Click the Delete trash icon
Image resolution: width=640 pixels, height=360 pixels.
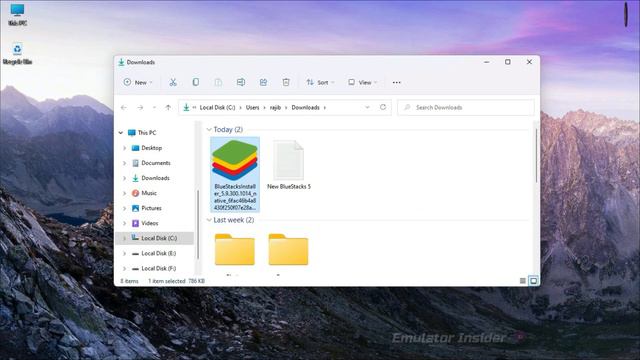[x=286, y=82]
